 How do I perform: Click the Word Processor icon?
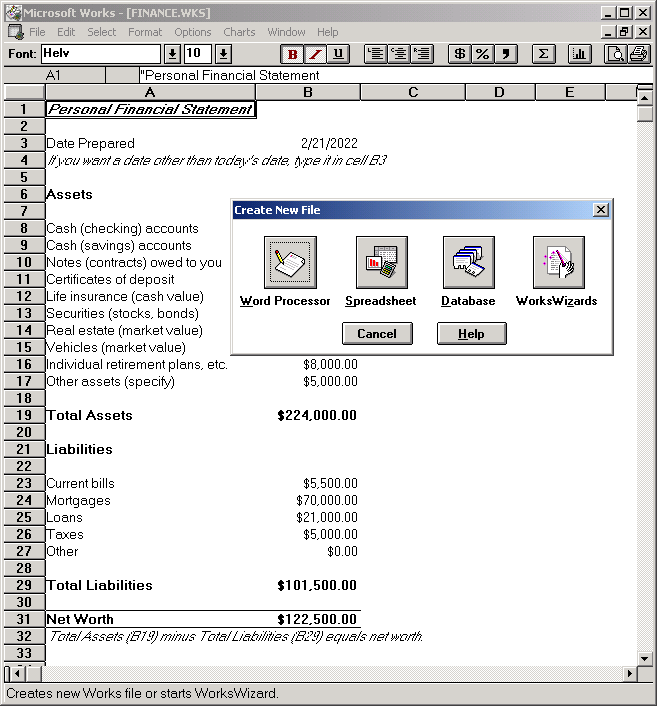(290, 262)
